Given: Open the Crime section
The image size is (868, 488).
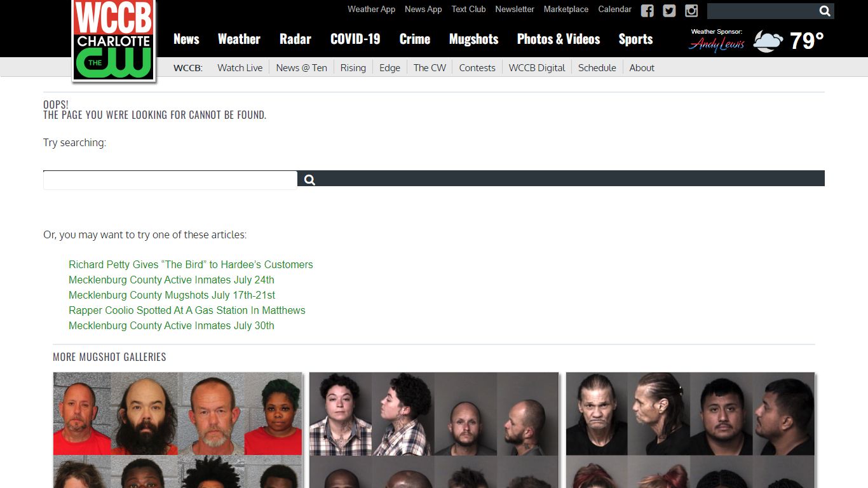Looking at the screenshot, I should coord(415,39).
